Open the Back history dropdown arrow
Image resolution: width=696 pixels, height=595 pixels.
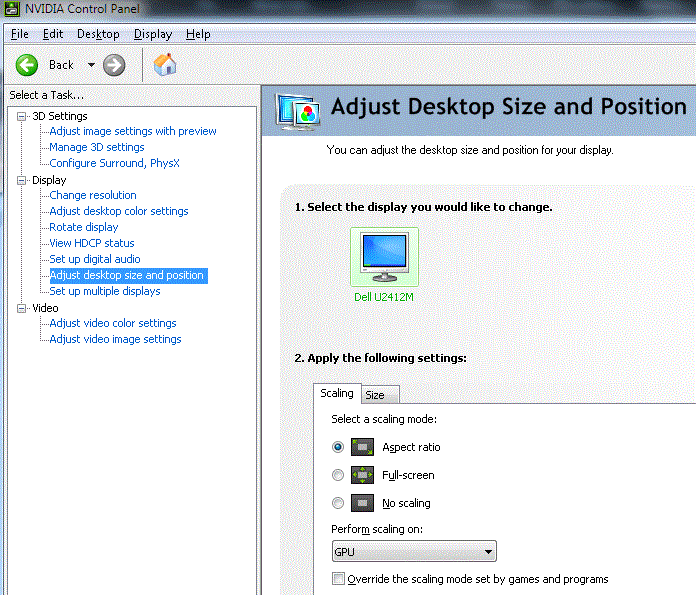pyautogui.click(x=91, y=65)
